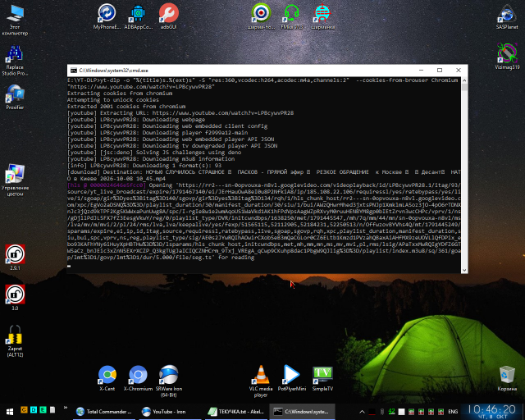Image resolution: width=525 pixels, height=420 pixels.
Task: Open drive C quick launch icon
Action: pyautogui.click(x=24, y=409)
